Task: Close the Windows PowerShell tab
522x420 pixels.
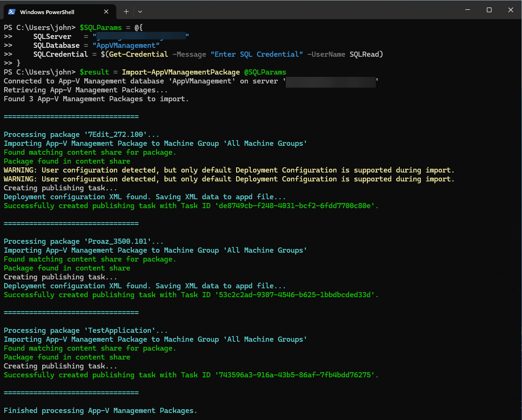Action: point(106,11)
